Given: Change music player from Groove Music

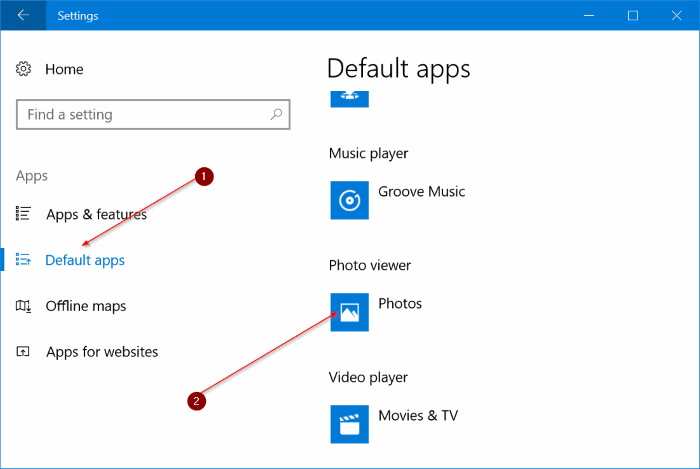Looking at the screenshot, I should tap(421, 192).
